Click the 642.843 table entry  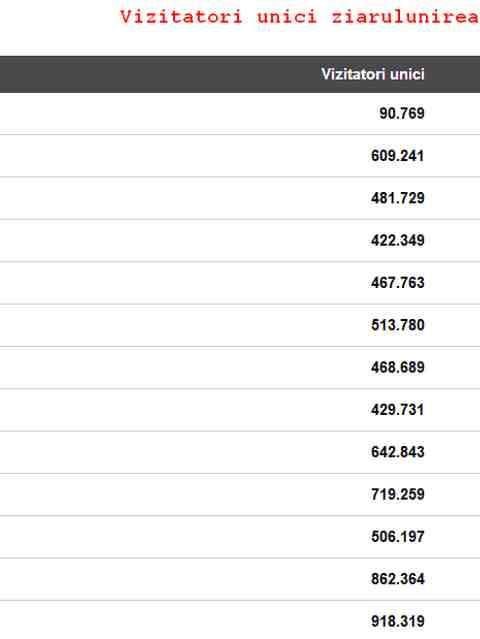398,452
